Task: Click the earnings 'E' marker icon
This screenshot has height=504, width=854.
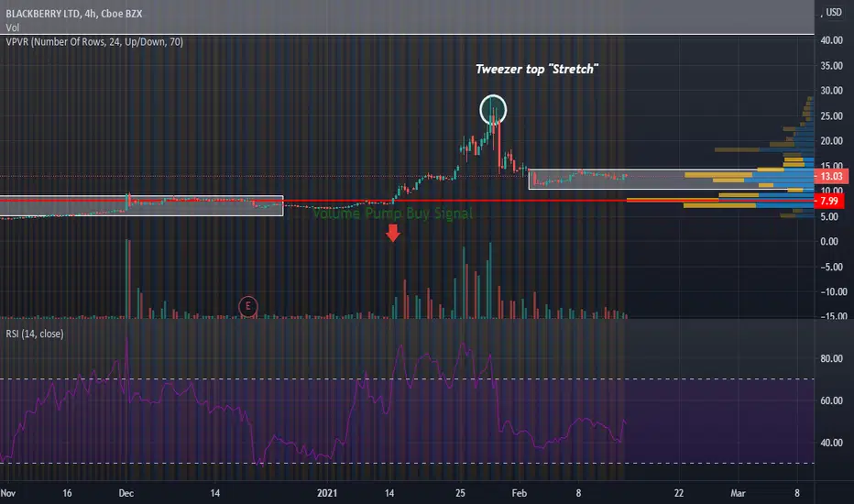Action: (247, 306)
